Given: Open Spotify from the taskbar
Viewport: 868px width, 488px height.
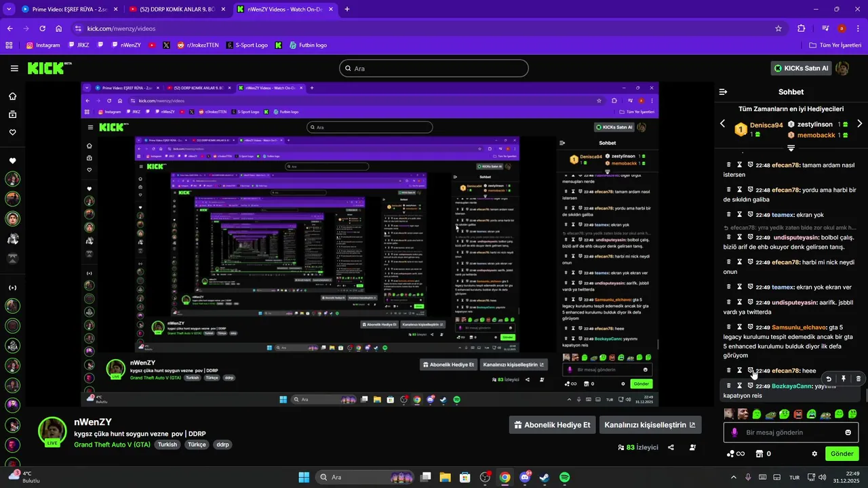Looking at the screenshot, I should (x=564, y=477).
